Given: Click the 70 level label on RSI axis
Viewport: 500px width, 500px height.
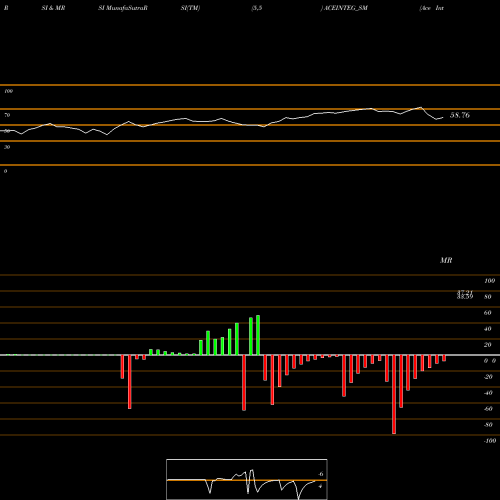Looking at the screenshot, I should pyautogui.click(x=7, y=115).
